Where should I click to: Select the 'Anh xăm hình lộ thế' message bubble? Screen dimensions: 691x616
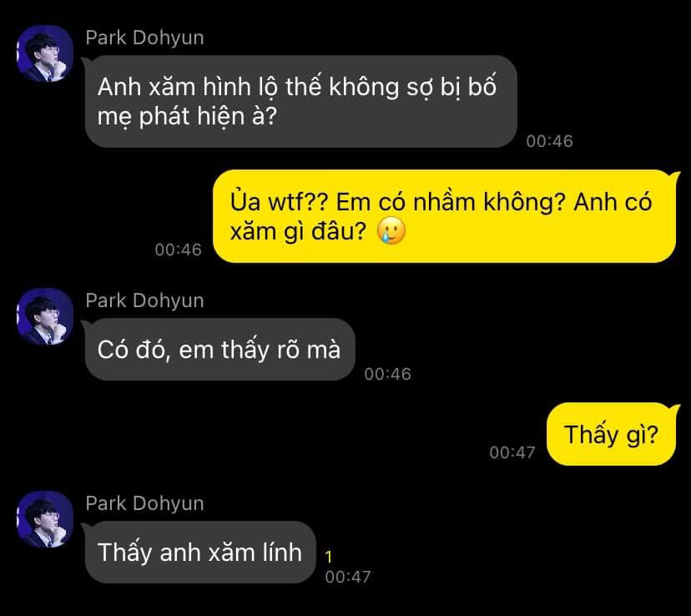[301, 101]
